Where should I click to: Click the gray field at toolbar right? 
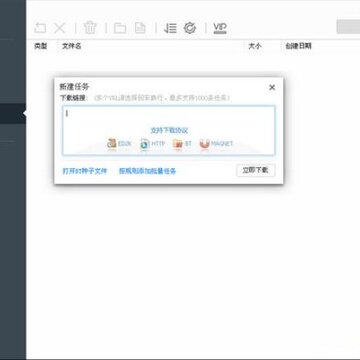pyautogui.click(x=348, y=27)
